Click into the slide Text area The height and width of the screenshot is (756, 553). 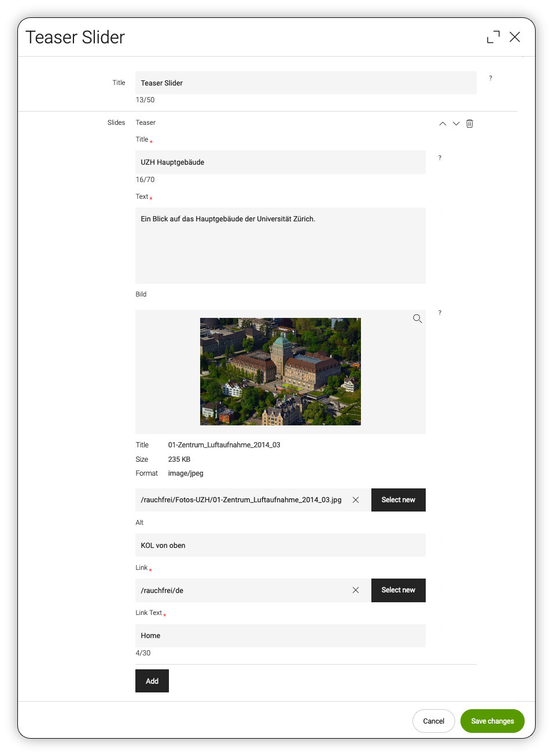(x=281, y=246)
